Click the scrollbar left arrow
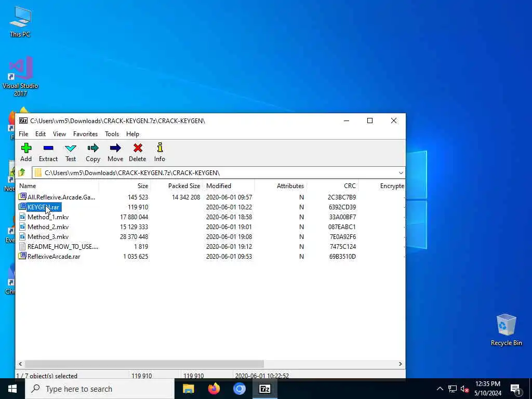The height and width of the screenshot is (399, 532). point(20,364)
